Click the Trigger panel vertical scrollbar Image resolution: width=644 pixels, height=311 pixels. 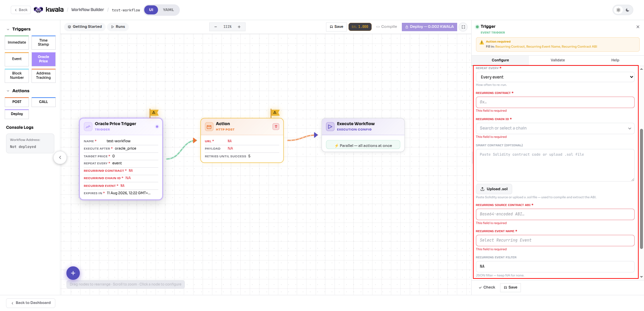tap(641, 189)
